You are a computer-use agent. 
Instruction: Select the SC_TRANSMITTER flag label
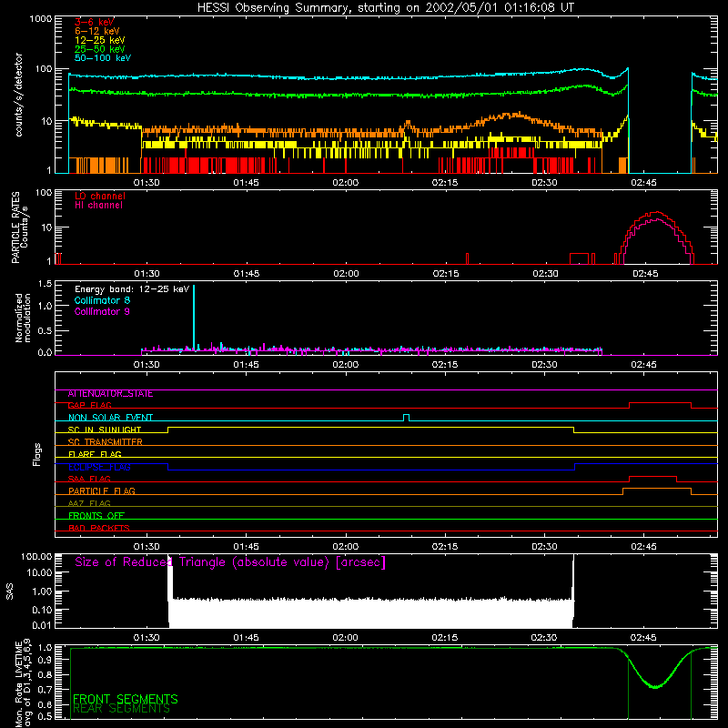[105, 441]
